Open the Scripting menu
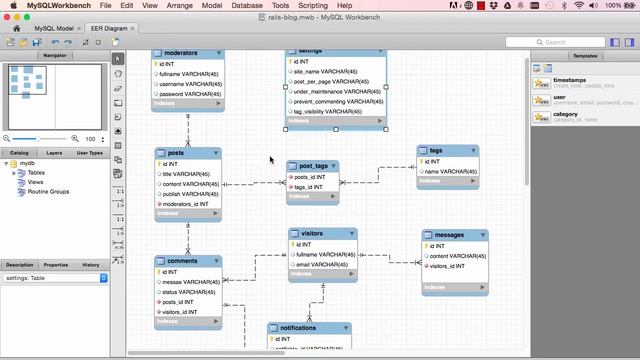 pyautogui.click(x=313, y=6)
